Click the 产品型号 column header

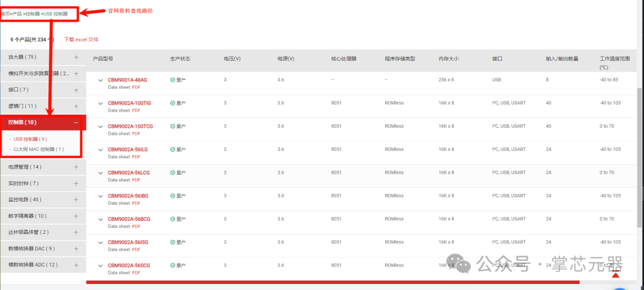coord(103,58)
